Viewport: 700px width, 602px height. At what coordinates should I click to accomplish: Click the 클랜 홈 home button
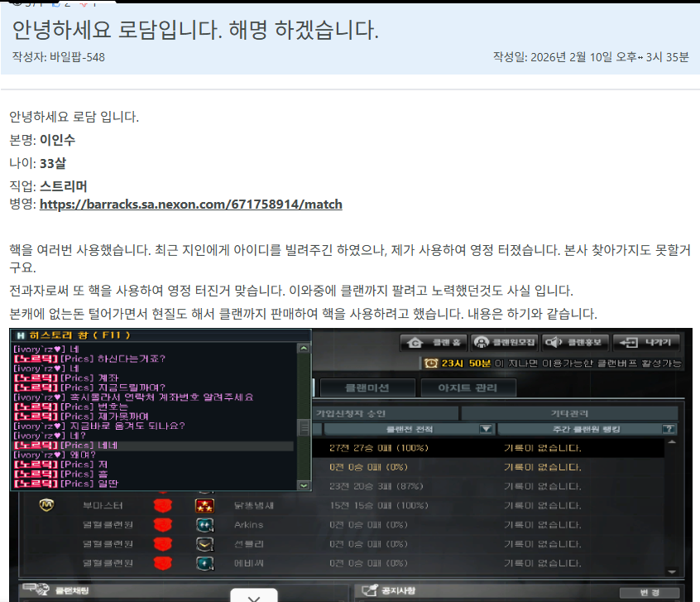pos(432,342)
